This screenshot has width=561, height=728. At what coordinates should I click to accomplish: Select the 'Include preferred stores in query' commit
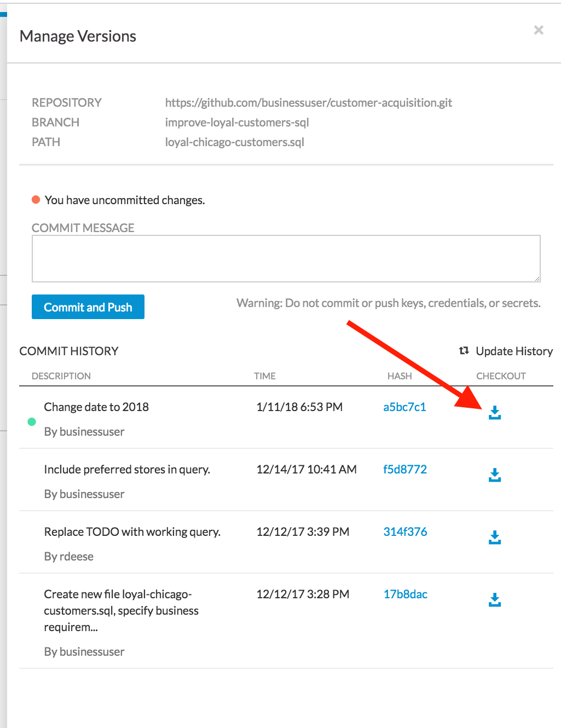coord(127,470)
